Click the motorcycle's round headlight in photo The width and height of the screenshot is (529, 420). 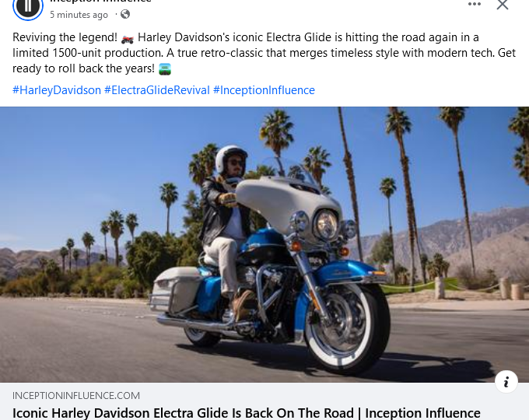325,224
